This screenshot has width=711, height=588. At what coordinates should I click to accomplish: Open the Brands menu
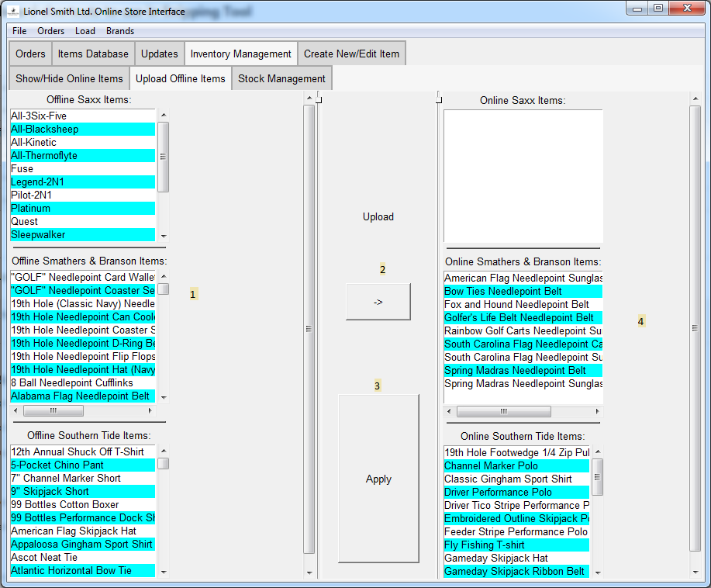(x=120, y=31)
